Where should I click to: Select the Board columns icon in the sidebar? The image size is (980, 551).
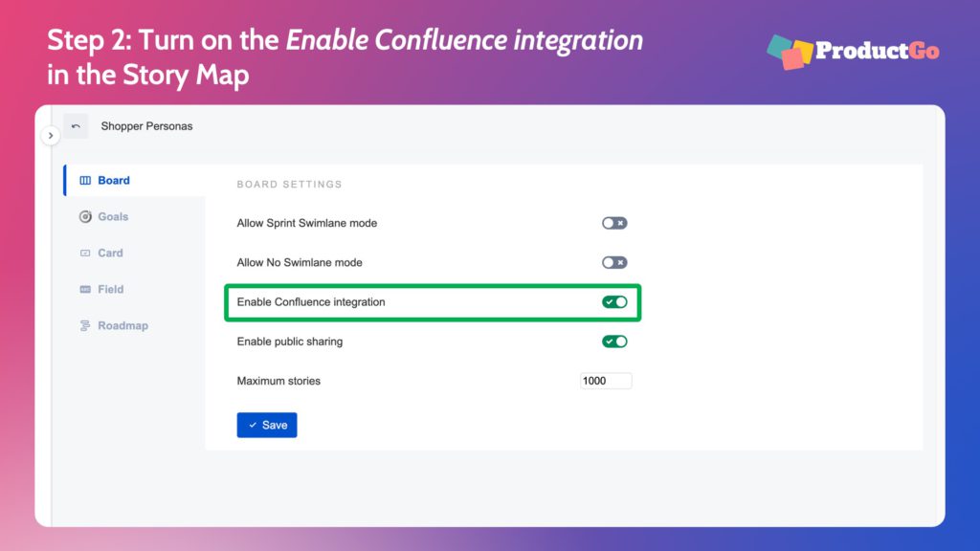[x=86, y=180]
